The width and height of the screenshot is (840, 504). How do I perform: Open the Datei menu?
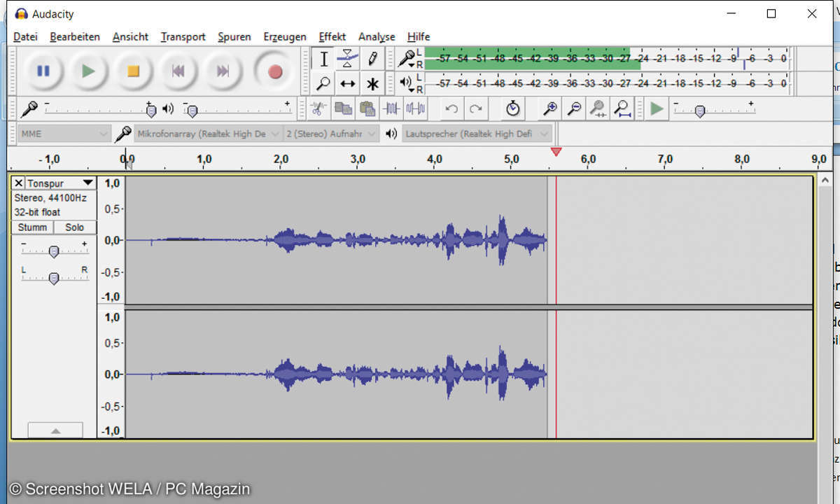point(26,36)
